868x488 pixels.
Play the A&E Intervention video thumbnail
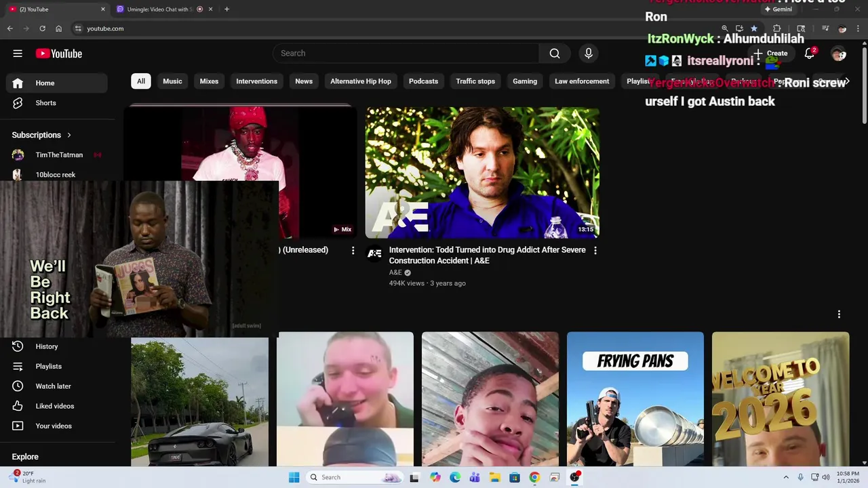pos(482,173)
